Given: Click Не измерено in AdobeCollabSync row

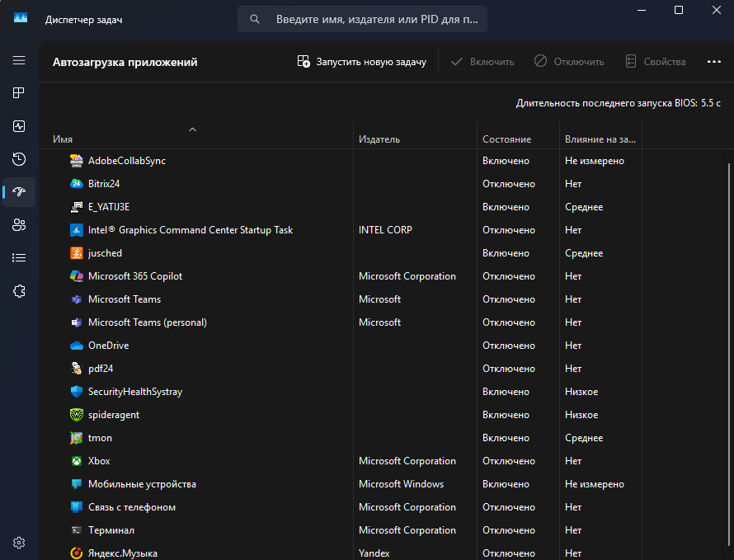Looking at the screenshot, I should [595, 161].
